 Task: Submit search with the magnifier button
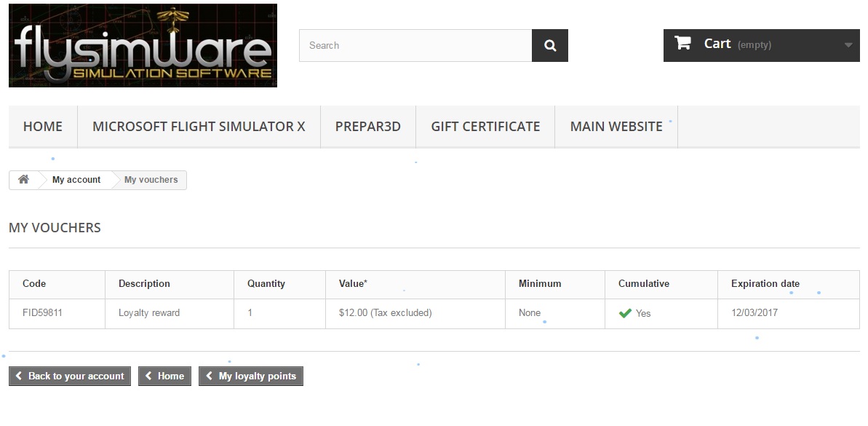(550, 45)
